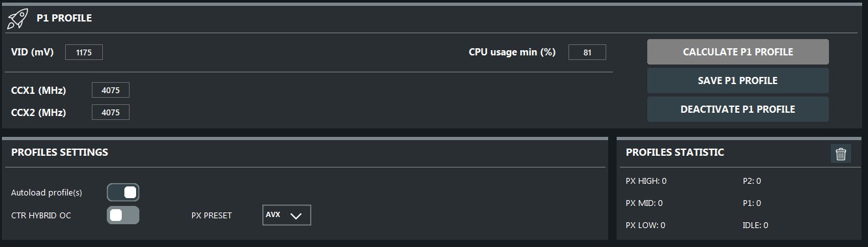The height and width of the screenshot is (247, 868).
Task: Click the PROFILES STATISTIC panel heading
Action: pos(675,153)
